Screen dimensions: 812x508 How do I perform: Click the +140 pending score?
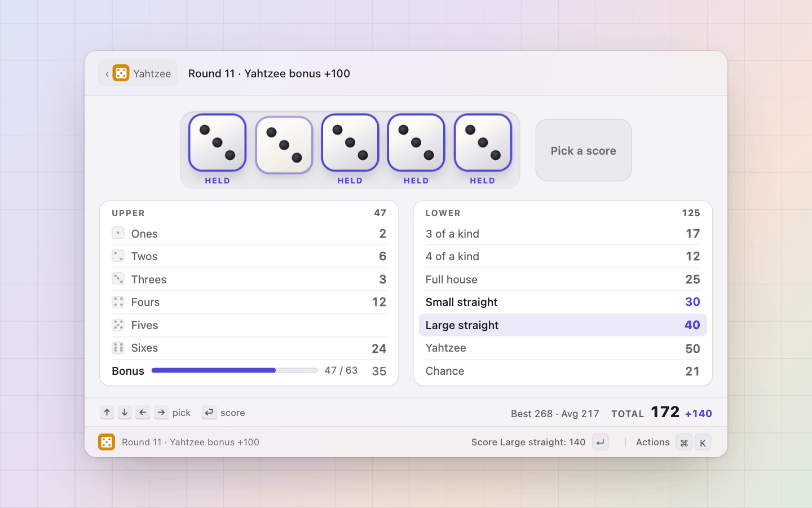[x=698, y=414]
